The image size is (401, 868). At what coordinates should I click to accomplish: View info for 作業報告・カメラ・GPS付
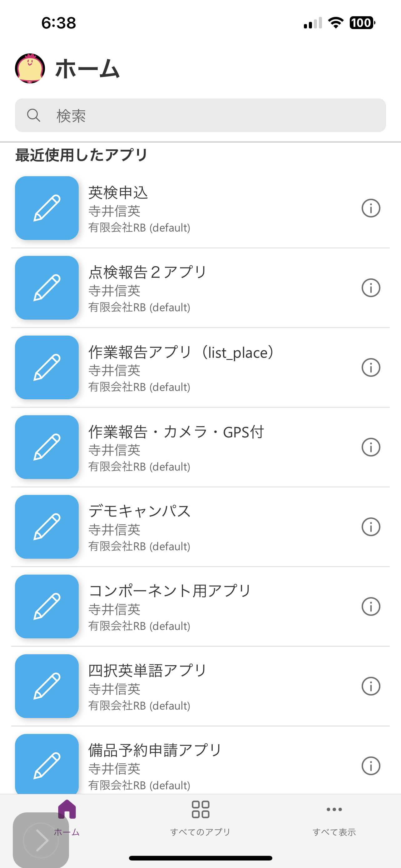click(x=371, y=447)
